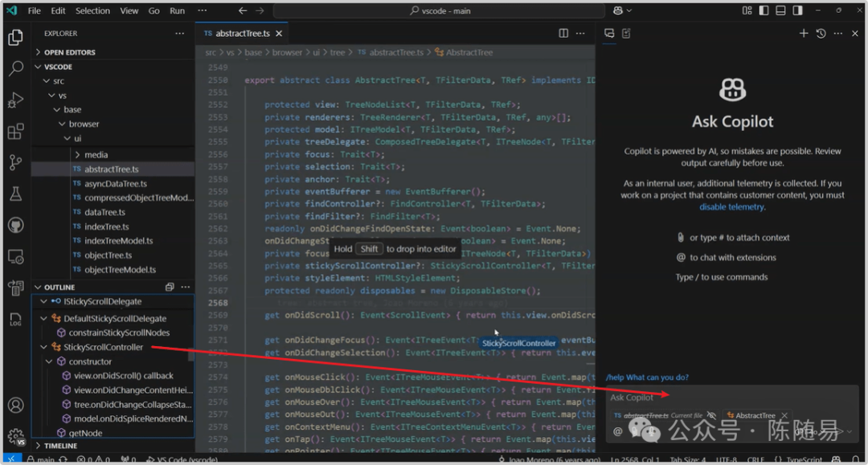Toggle primary side bar visibility
This screenshot has width=868, height=465.
pyautogui.click(x=764, y=10)
